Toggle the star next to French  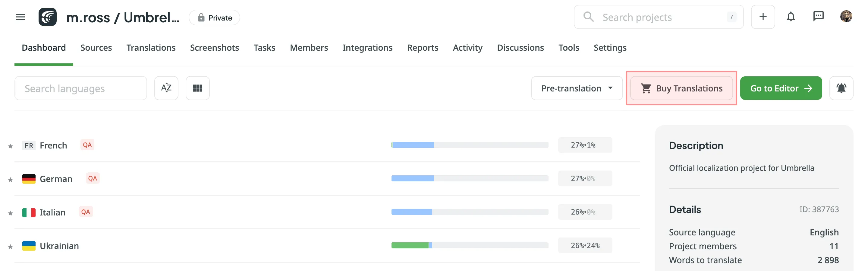pos(11,146)
